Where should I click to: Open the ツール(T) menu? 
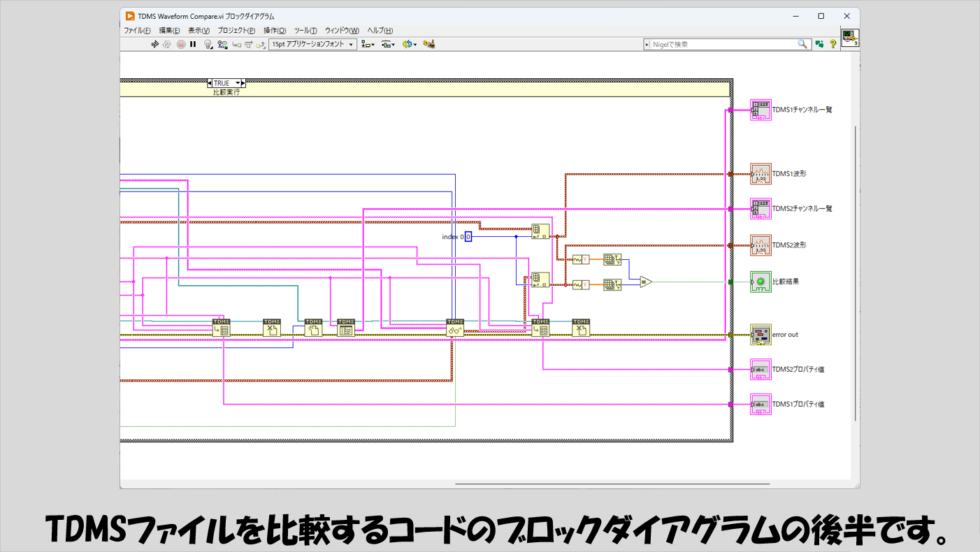pos(305,31)
